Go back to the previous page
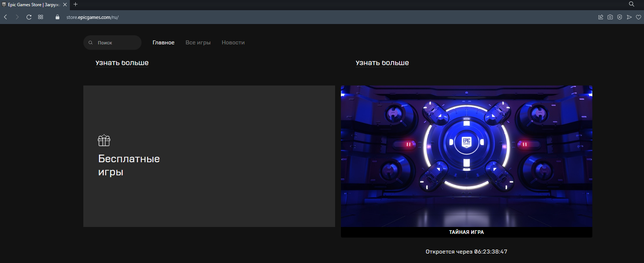Screen dimensions: 644x263 pos(5,17)
